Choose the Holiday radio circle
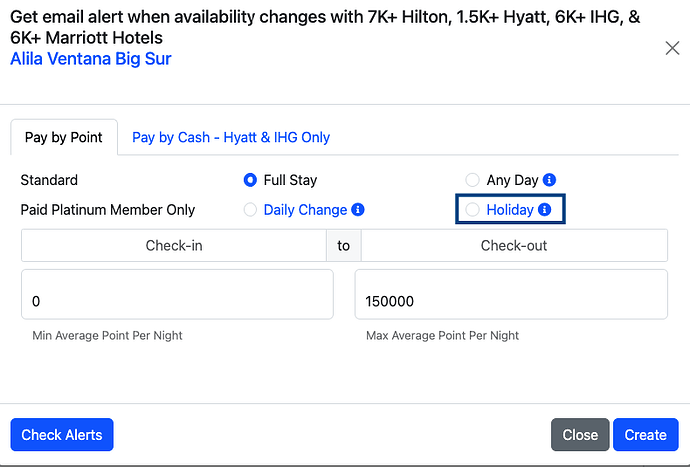Viewport: 690px width, 467px height. (x=472, y=210)
